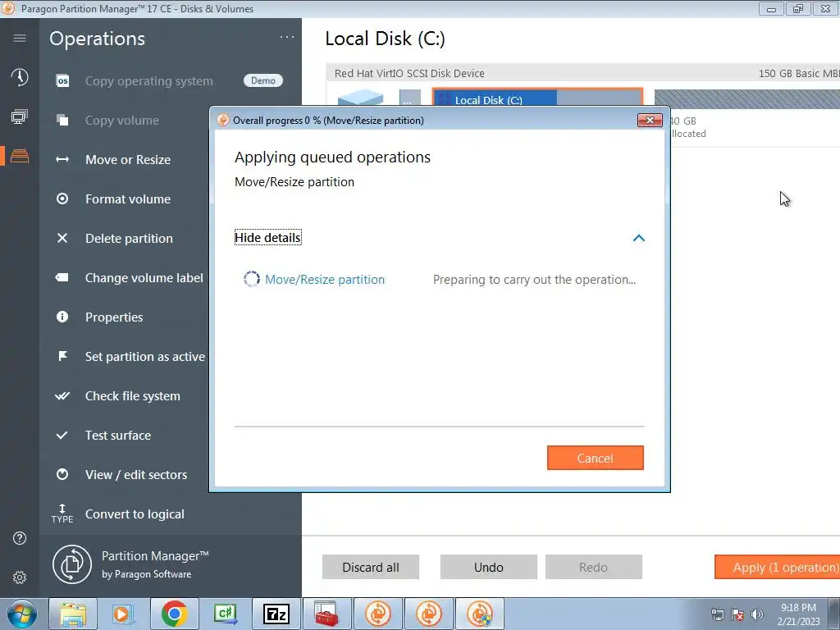Open the backup history clock icon
Screen dimensions: 840x630
pos(20,77)
